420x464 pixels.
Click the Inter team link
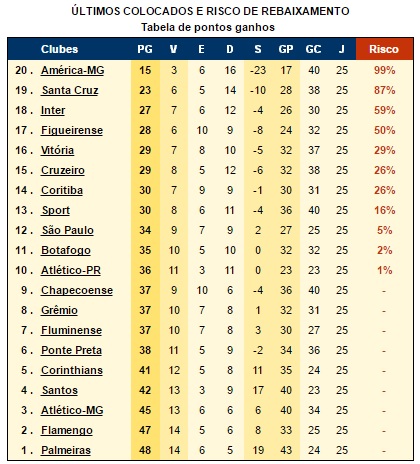tap(53, 110)
